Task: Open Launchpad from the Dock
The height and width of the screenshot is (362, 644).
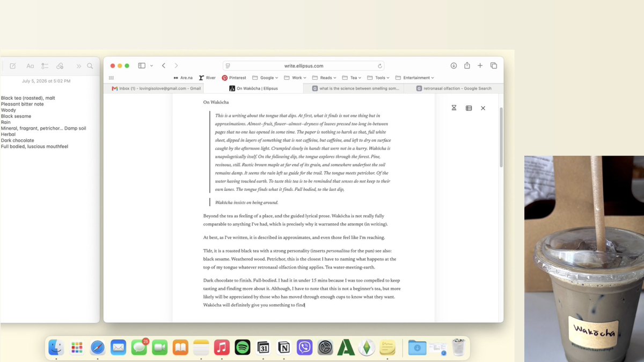Action: pos(77,348)
